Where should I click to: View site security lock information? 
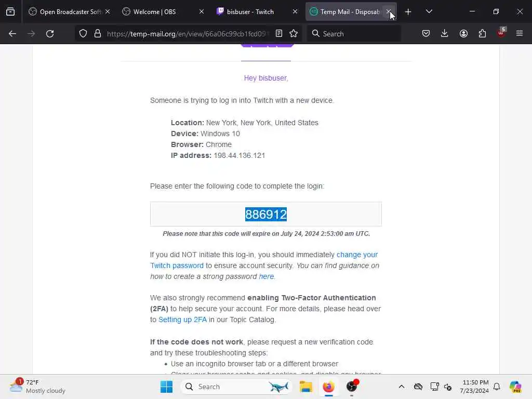click(98, 34)
